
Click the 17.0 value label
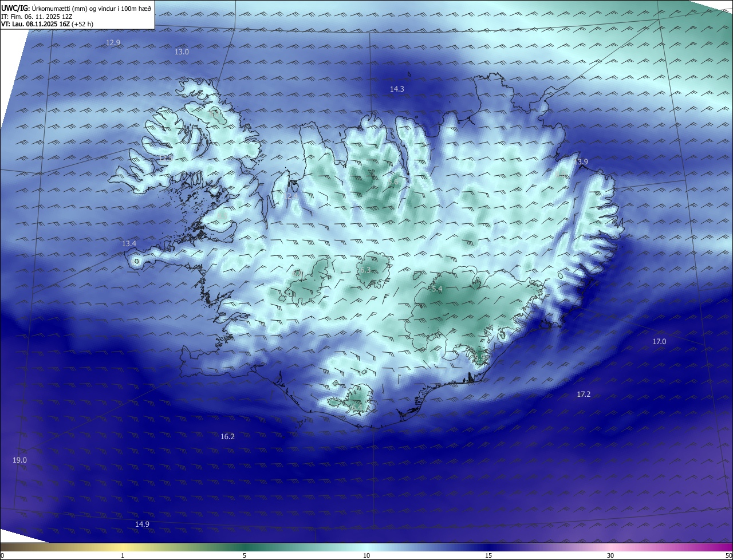point(659,342)
